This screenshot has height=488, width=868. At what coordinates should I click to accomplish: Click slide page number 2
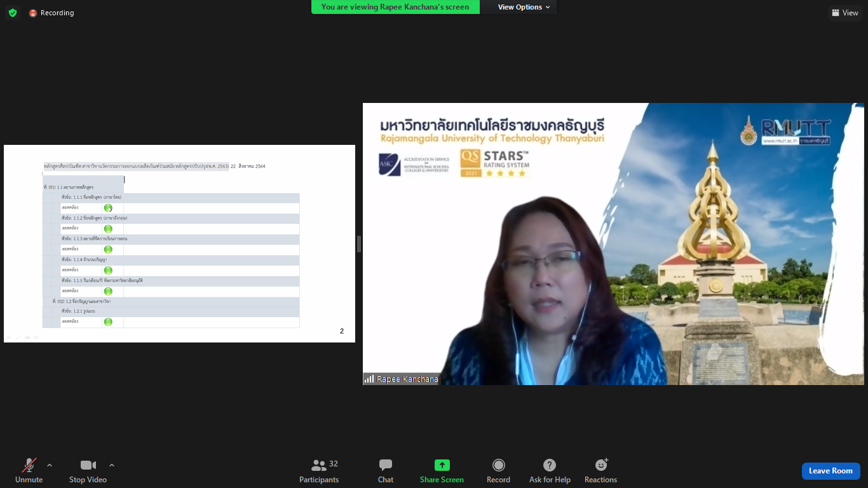[342, 331]
